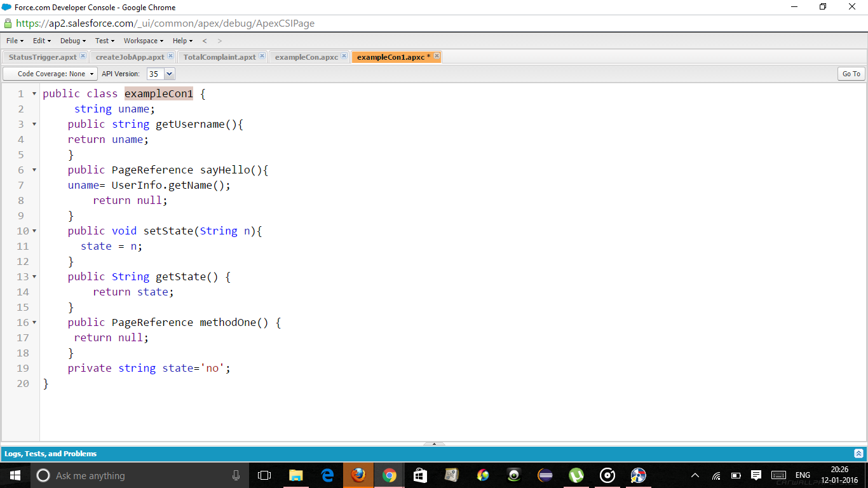The width and height of the screenshot is (868, 488).
Task: Click the splitter handle above the Logs panel
Action: (434, 444)
